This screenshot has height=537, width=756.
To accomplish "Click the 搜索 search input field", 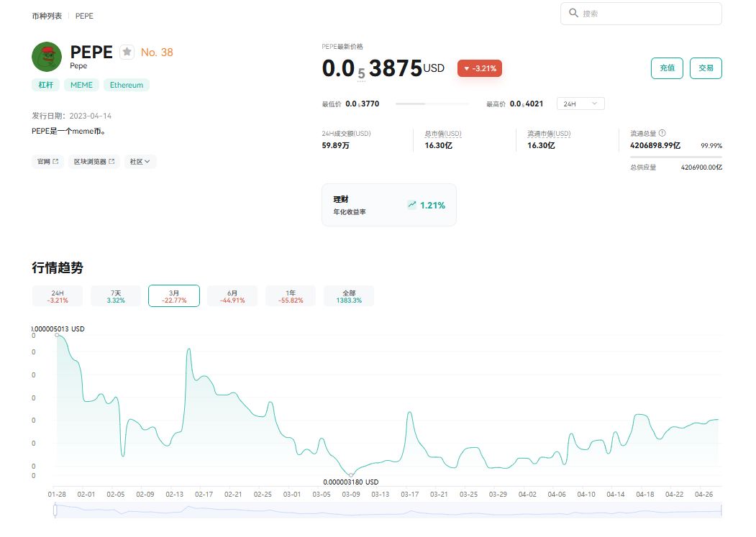I will point(641,14).
